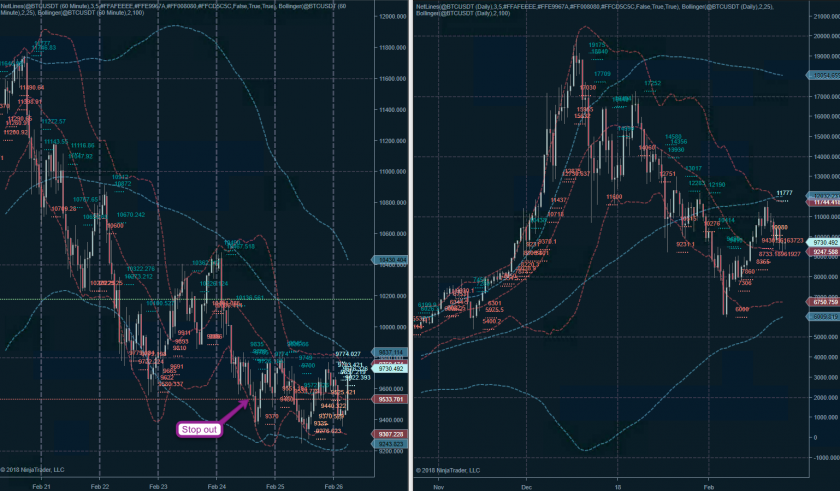Click the Dec date label on the daily chart
This screenshot has height=491, width=840.
527,487
